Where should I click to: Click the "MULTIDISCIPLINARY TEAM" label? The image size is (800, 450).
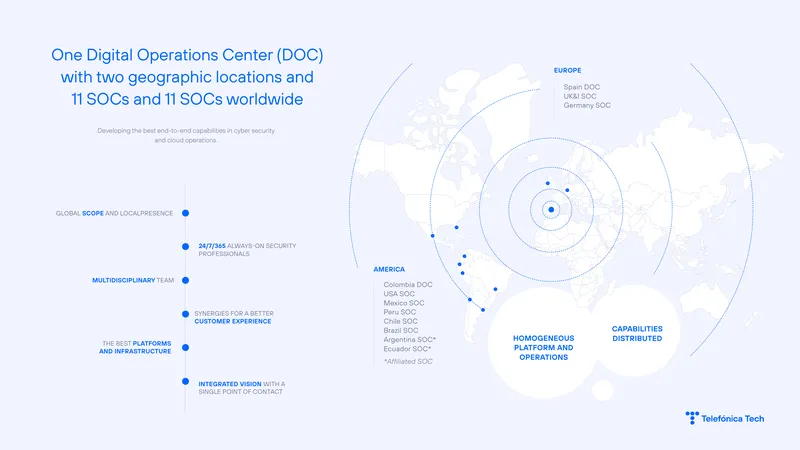tap(133, 280)
